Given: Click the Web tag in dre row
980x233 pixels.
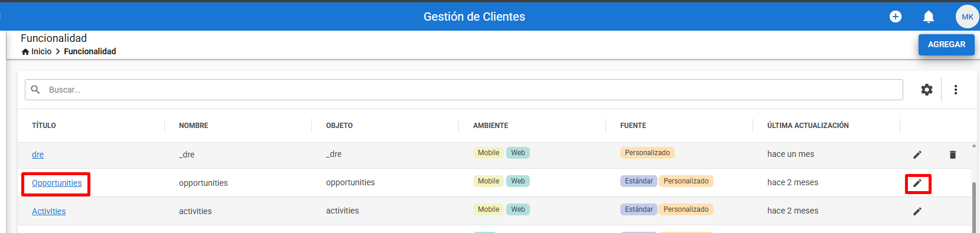Looking at the screenshot, I should (x=518, y=153).
